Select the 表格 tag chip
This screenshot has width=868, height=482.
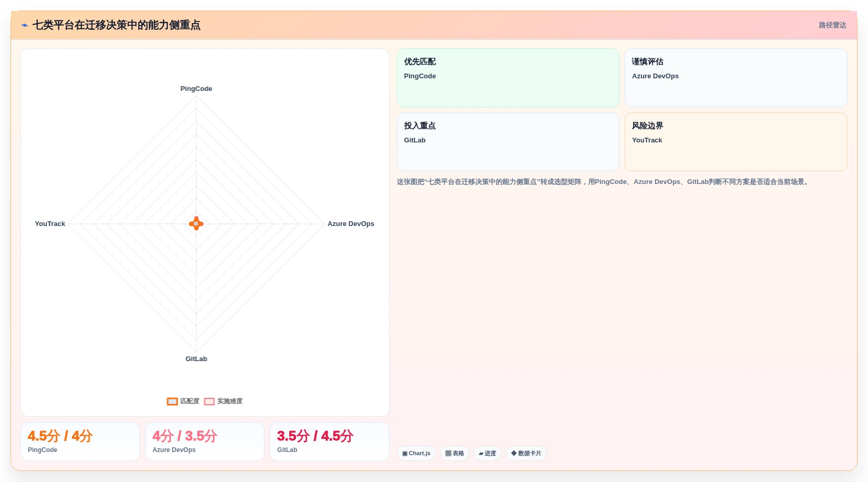point(455,453)
